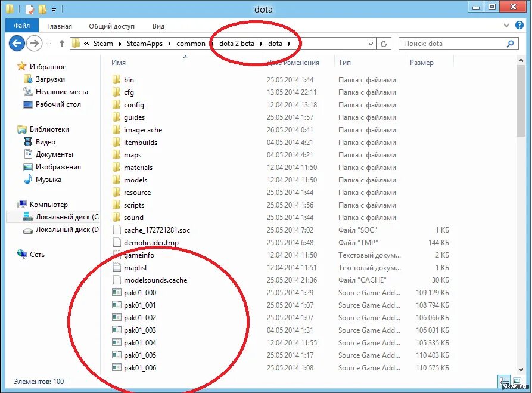The height and width of the screenshot is (393, 532).
Task: Open Изображения library
Action: (x=58, y=167)
